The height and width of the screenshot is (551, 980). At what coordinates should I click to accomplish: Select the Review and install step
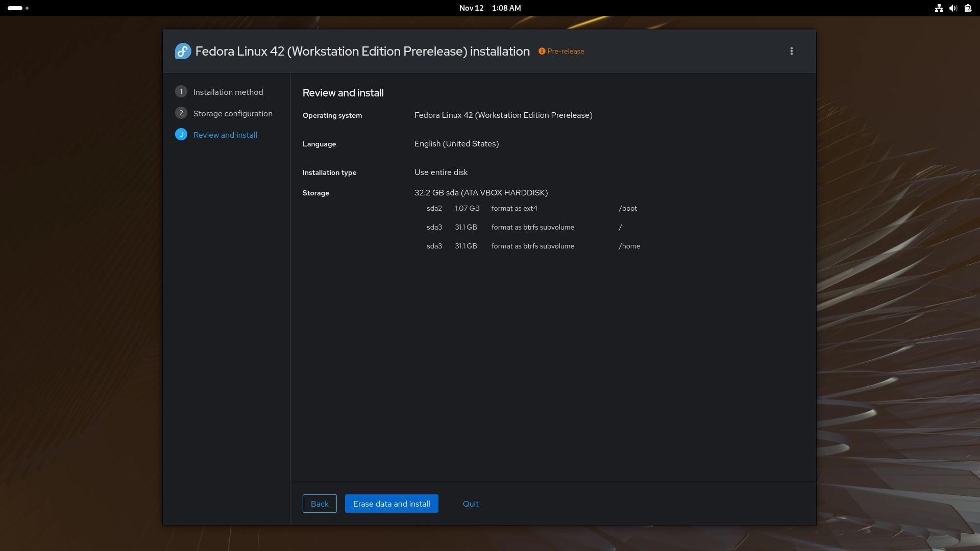pyautogui.click(x=225, y=135)
